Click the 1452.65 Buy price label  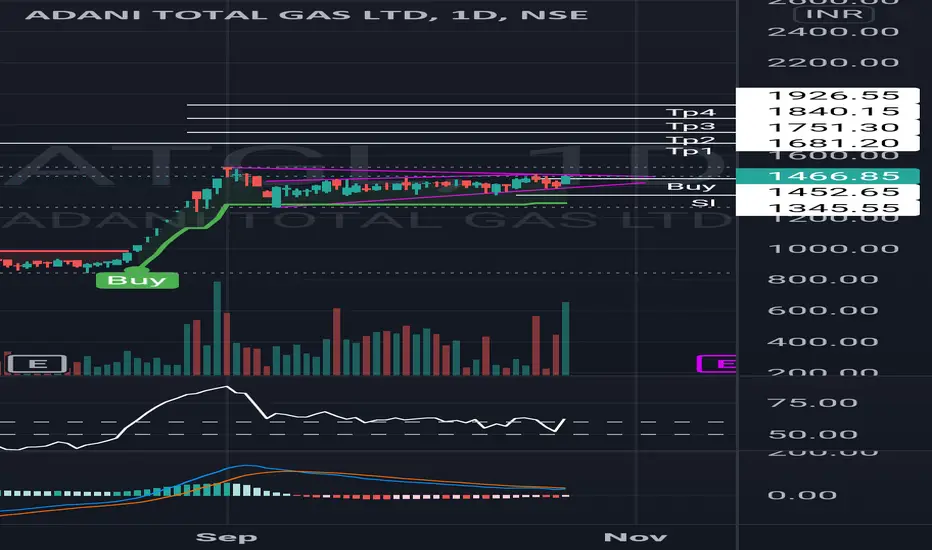827,192
